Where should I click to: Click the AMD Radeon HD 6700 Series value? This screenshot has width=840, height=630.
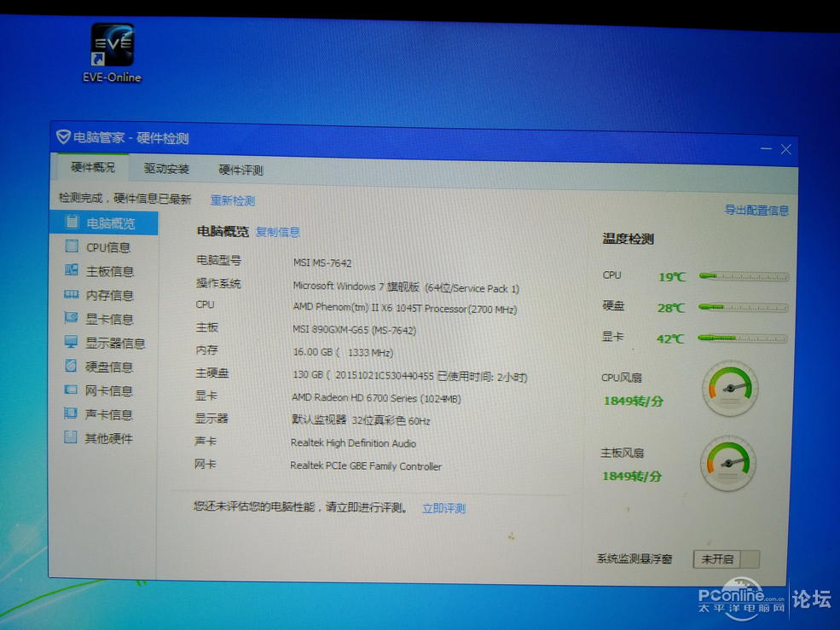pos(377,398)
